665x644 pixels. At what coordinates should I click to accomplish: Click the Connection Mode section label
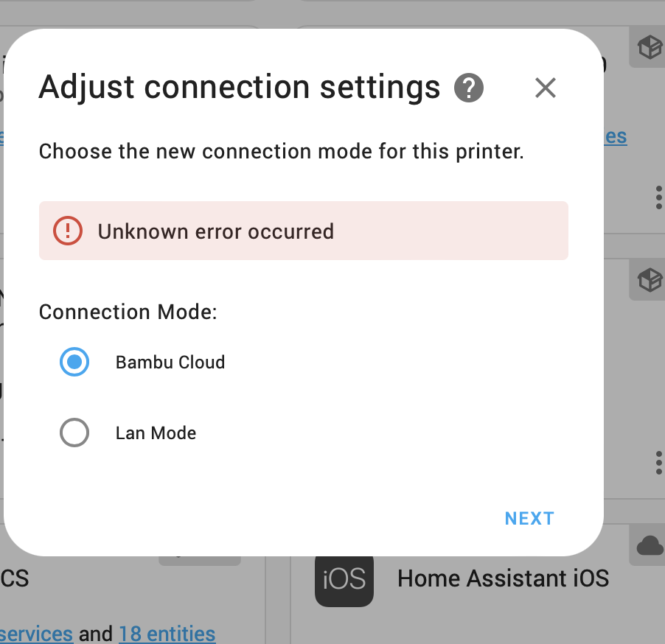point(127,312)
